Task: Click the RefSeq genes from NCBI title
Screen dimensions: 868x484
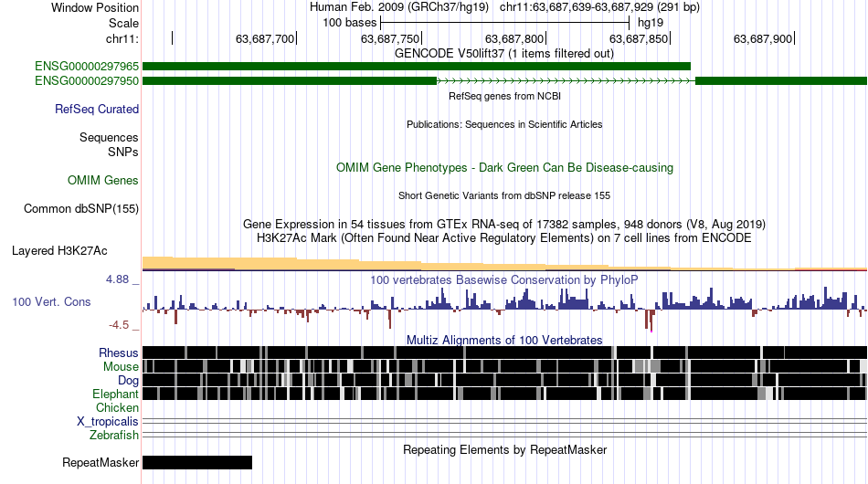Action: pos(505,96)
